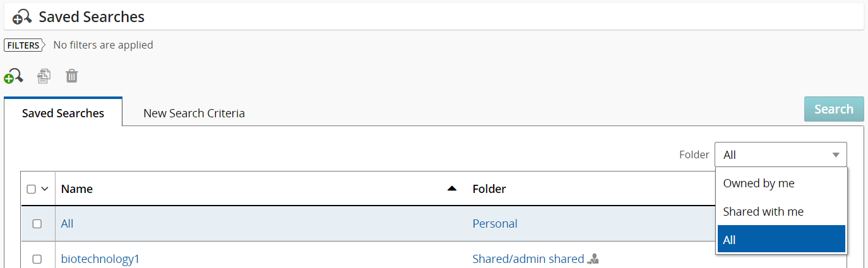Switch to the New Search Criteria tab
The image size is (868, 268).
click(194, 114)
